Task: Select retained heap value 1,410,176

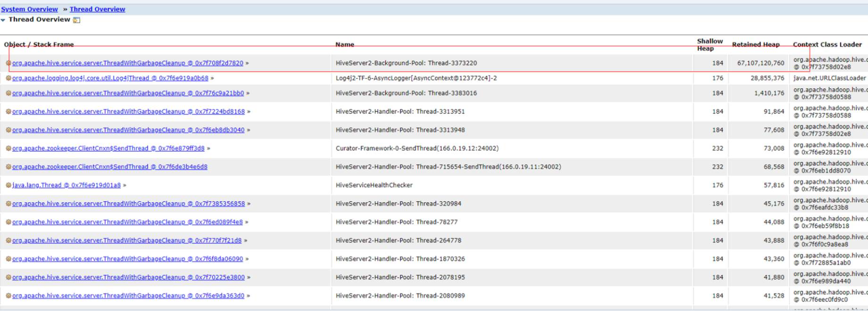Action: (769, 93)
